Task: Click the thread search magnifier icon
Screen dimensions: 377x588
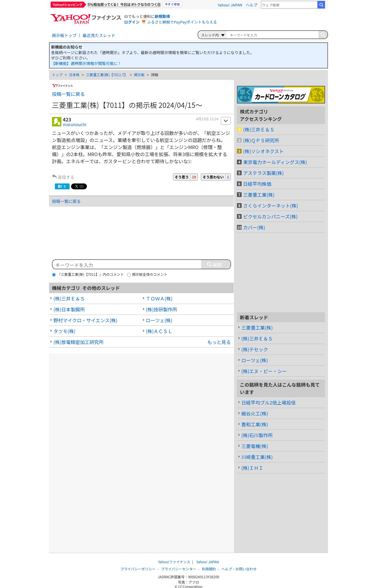Action: point(323,35)
